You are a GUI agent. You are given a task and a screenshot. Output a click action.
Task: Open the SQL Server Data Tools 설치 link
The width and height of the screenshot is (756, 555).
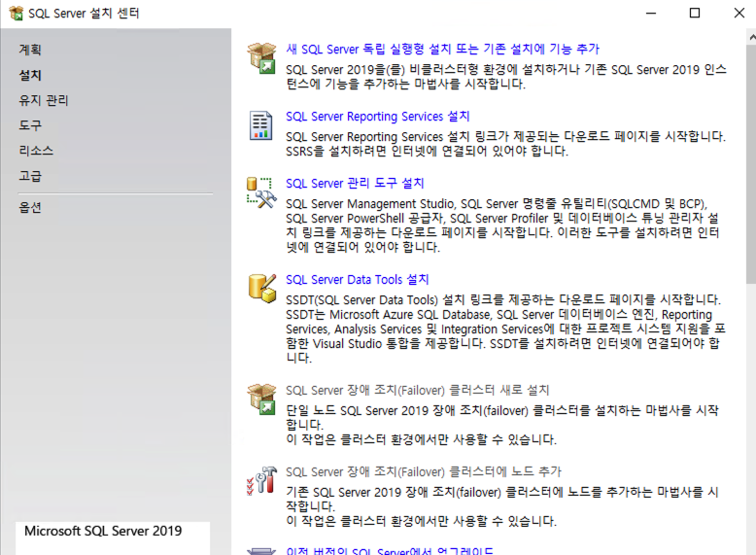pyautogui.click(x=357, y=280)
